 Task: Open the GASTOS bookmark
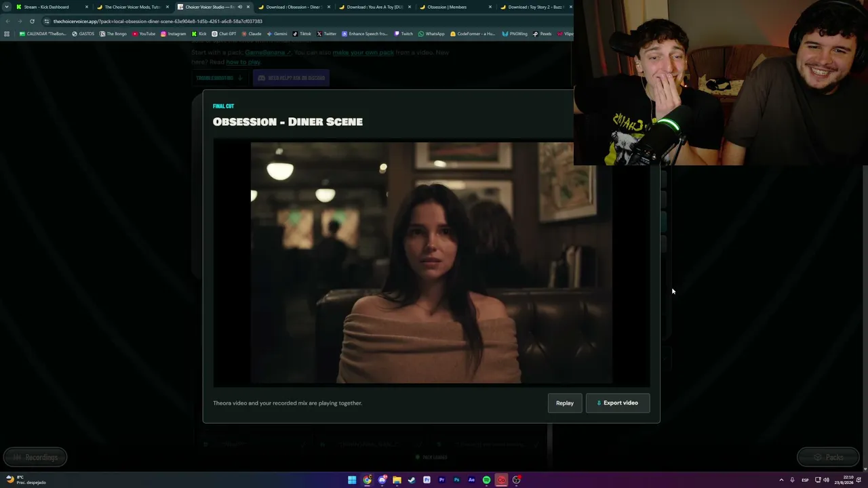click(x=83, y=34)
